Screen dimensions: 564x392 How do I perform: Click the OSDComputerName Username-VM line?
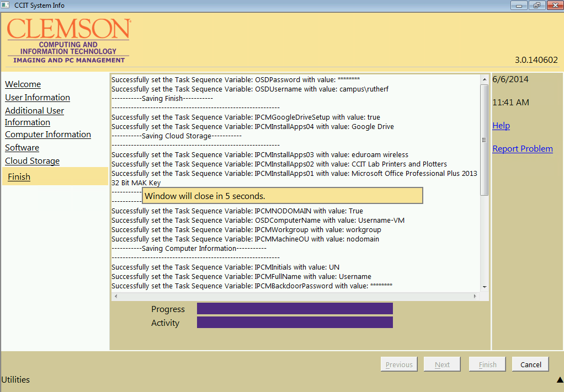[258, 220]
